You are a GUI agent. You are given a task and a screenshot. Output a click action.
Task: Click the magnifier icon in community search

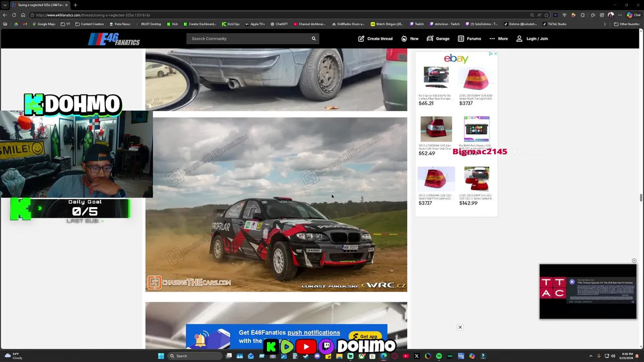(313, 39)
